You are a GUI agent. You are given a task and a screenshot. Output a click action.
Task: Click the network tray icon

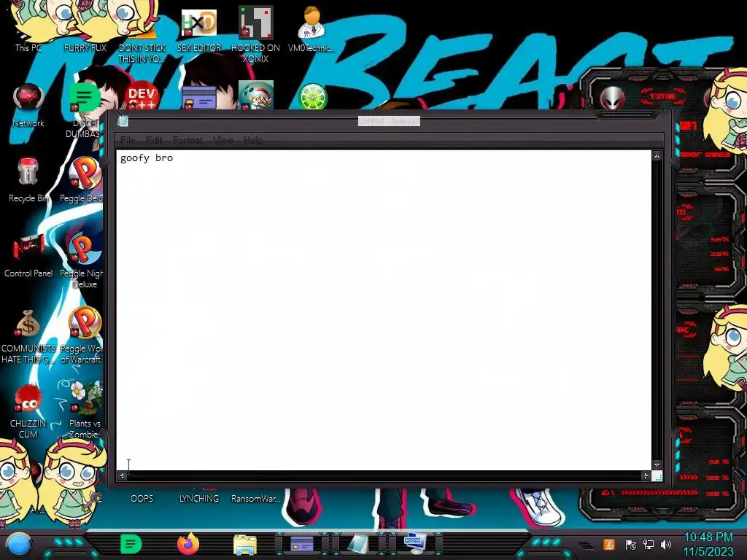click(x=649, y=544)
